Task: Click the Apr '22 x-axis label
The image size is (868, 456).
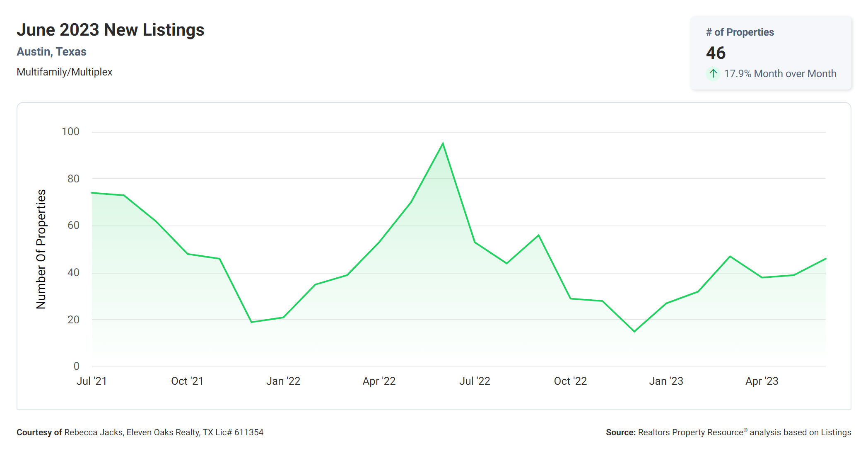Action: coord(379,381)
